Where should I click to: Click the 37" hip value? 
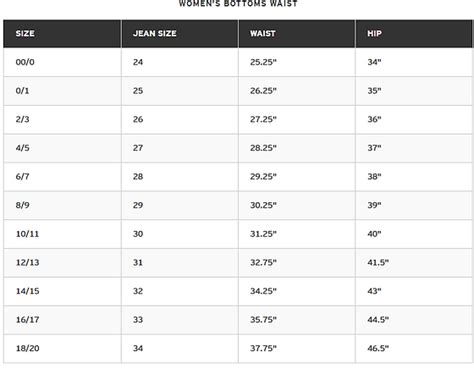pos(374,148)
